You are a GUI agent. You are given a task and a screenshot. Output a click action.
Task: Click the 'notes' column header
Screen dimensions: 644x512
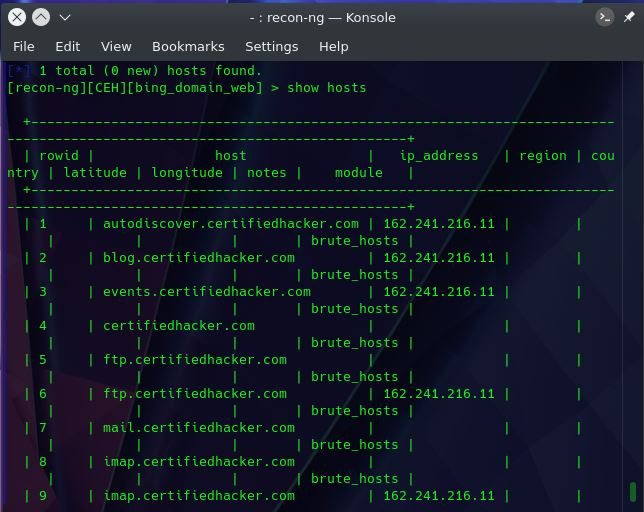266,172
